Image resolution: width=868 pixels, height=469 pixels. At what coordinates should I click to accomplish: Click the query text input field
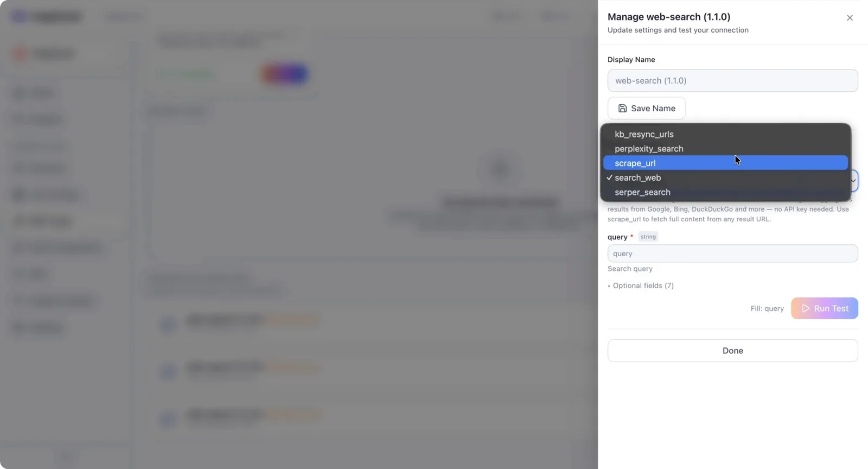pos(732,253)
